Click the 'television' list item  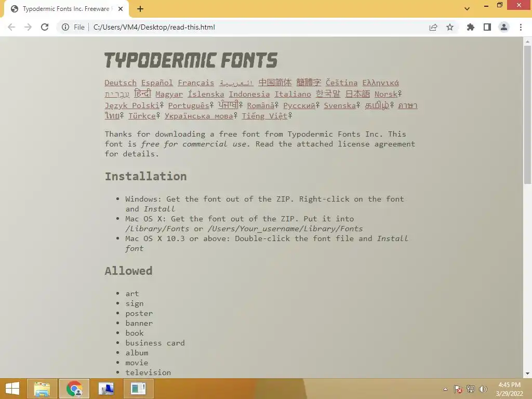click(x=148, y=373)
